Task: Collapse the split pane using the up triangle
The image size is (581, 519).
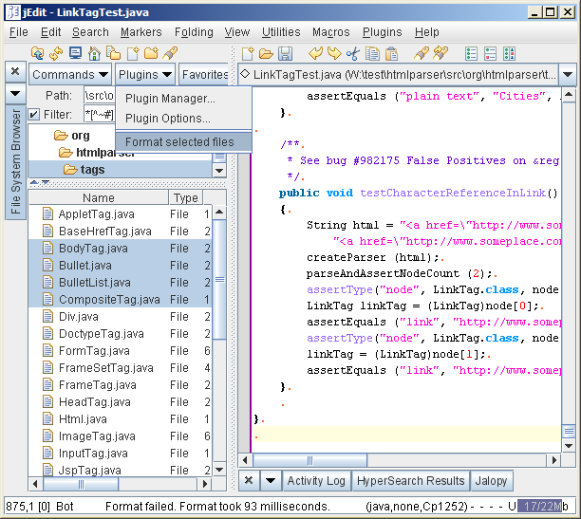Action: click(x=34, y=182)
